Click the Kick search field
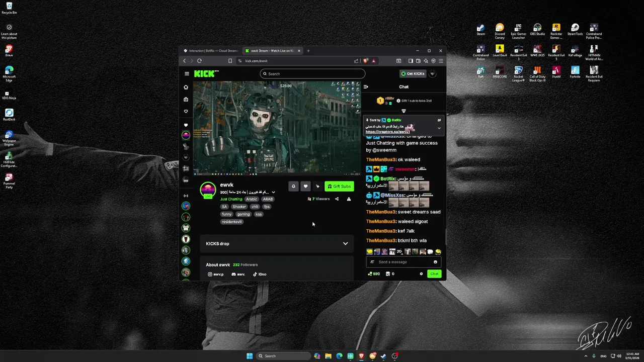 [x=312, y=73]
